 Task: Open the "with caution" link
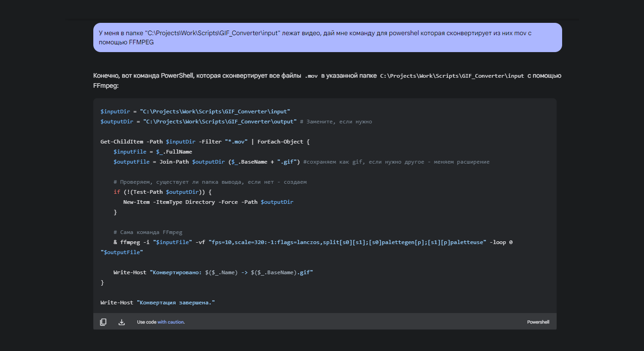pyautogui.click(x=171, y=322)
